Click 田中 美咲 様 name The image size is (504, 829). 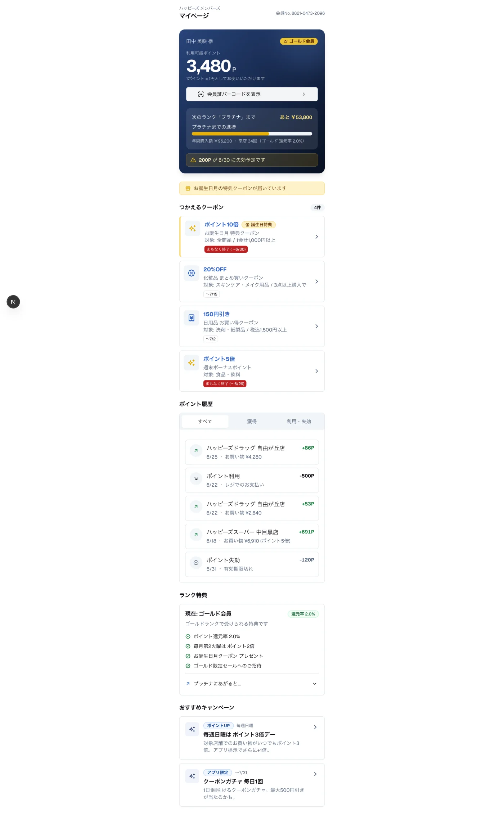pos(199,41)
